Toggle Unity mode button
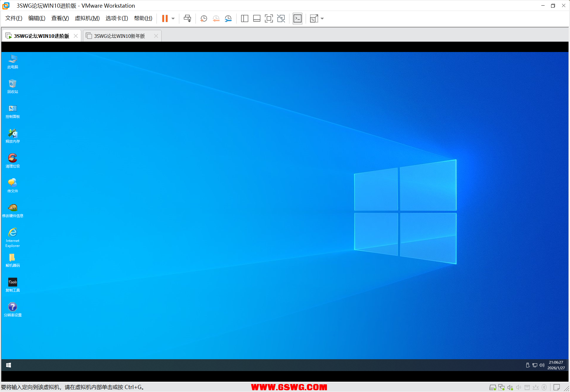The width and height of the screenshot is (570, 392). [281, 19]
